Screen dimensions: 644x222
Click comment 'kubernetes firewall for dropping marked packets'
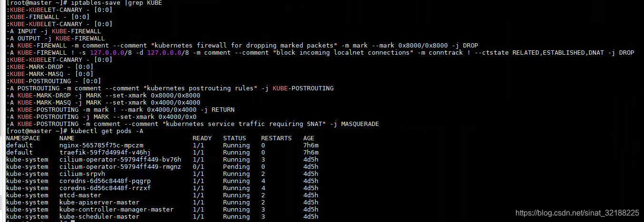click(x=244, y=45)
